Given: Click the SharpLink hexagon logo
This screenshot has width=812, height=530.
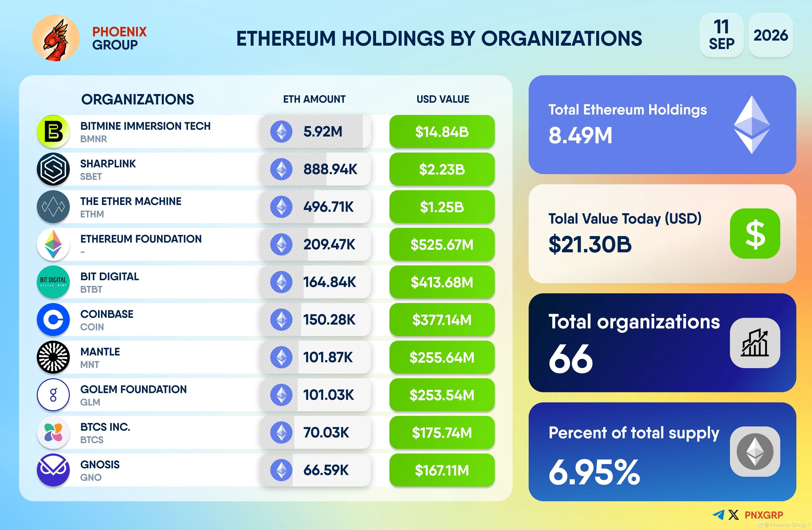Looking at the screenshot, I should (x=53, y=169).
